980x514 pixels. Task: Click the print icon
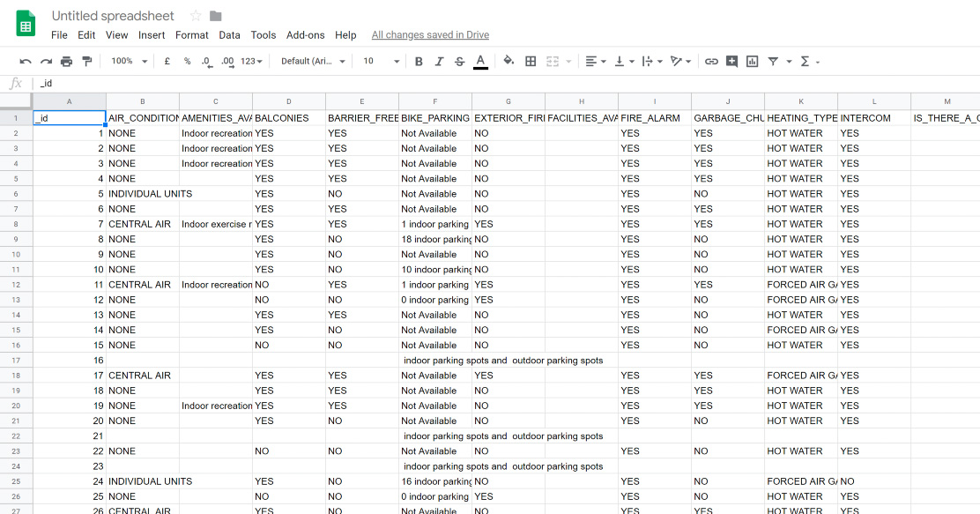pyautogui.click(x=66, y=62)
